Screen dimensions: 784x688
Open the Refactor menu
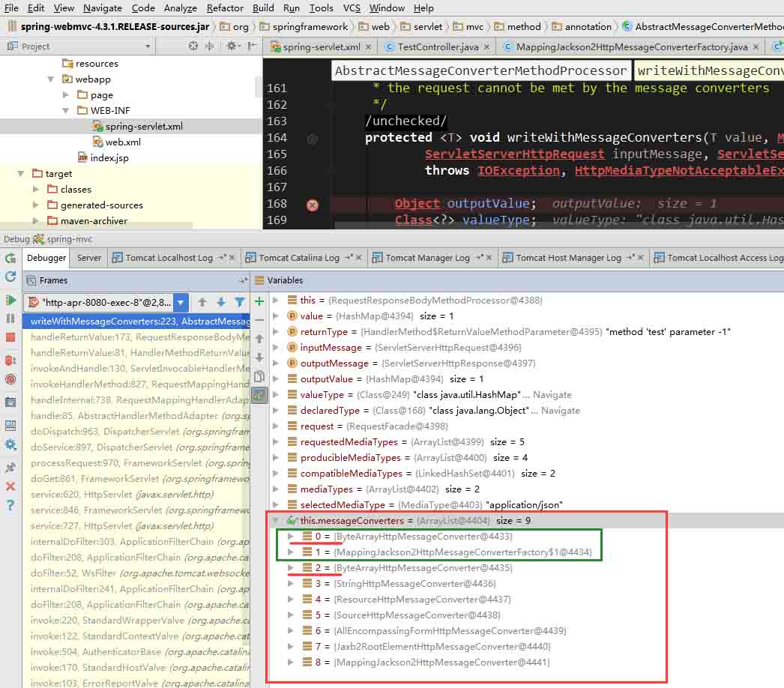click(225, 8)
